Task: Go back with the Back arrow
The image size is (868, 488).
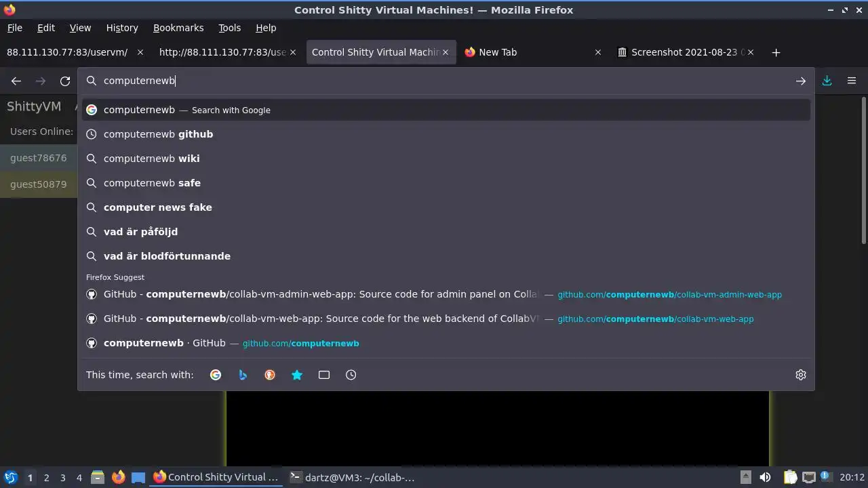Action: [x=16, y=81]
